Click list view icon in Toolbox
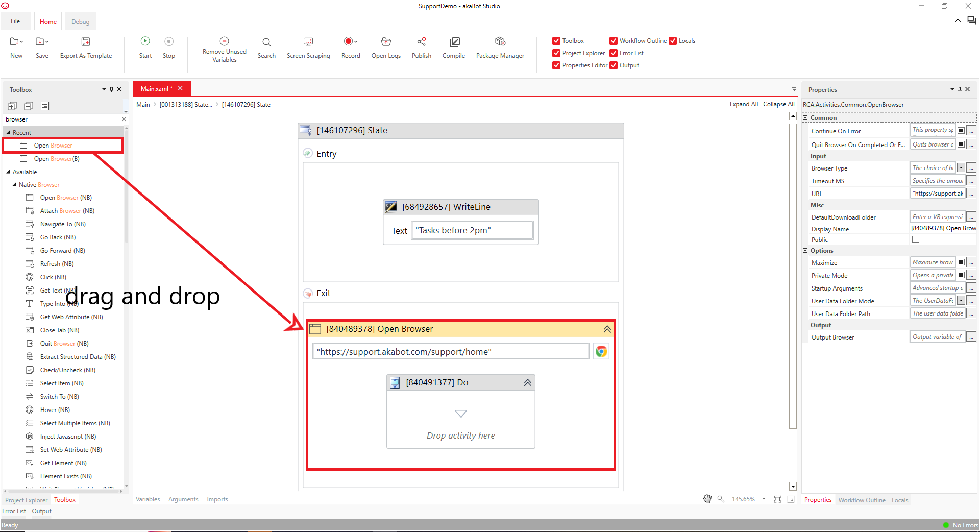980x532 pixels. pos(45,106)
